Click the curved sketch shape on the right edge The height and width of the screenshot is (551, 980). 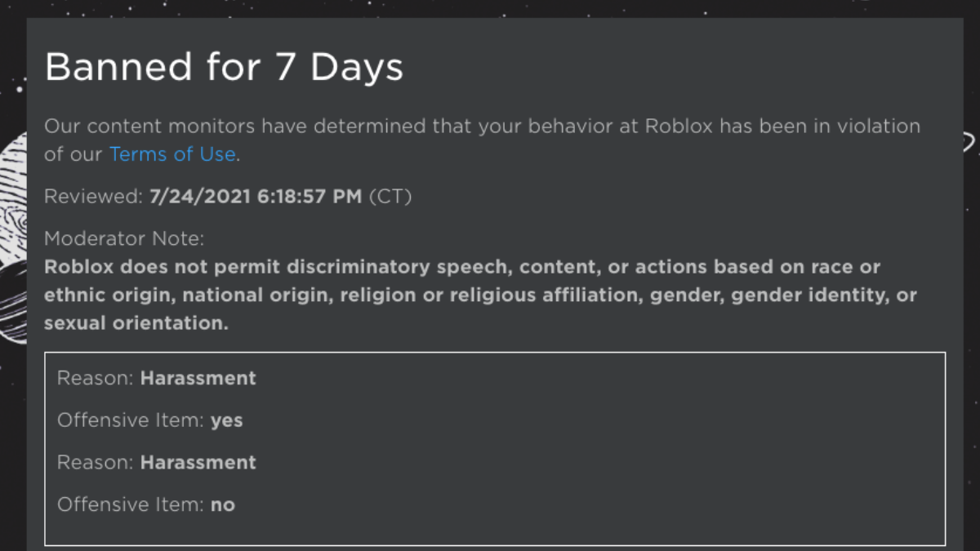[x=972, y=143]
